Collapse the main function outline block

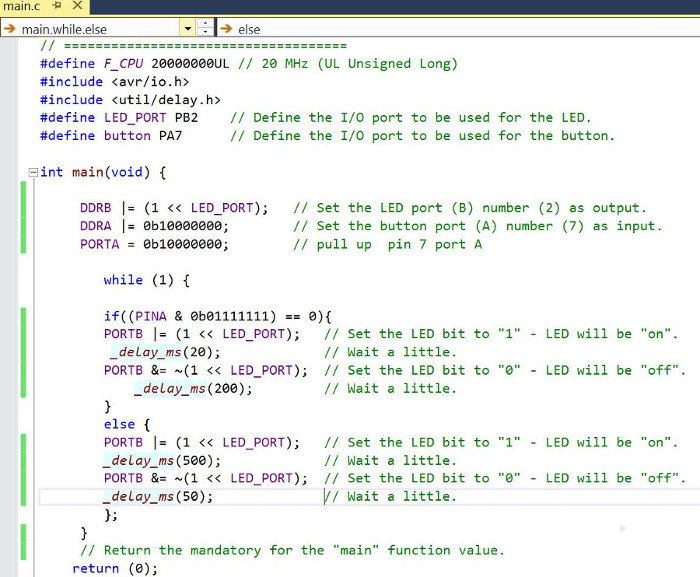pos(33,172)
